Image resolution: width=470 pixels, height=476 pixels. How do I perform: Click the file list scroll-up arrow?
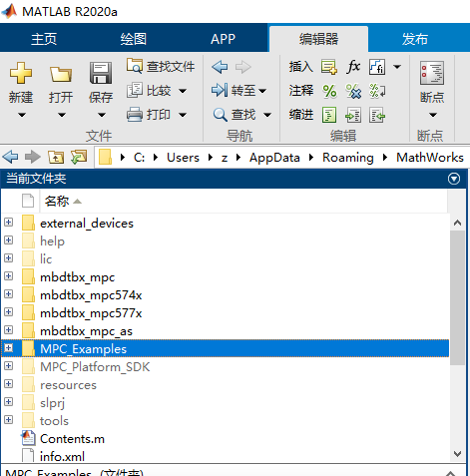click(x=458, y=223)
